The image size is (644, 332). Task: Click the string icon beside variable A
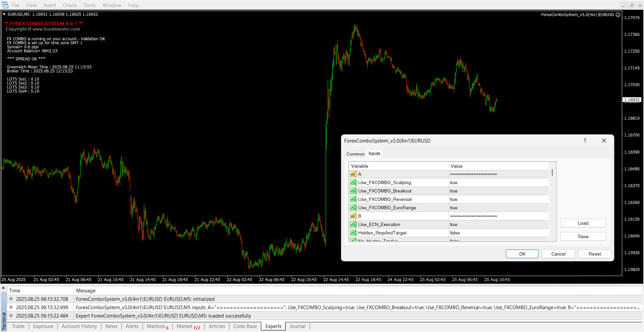[x=353, y=174]
